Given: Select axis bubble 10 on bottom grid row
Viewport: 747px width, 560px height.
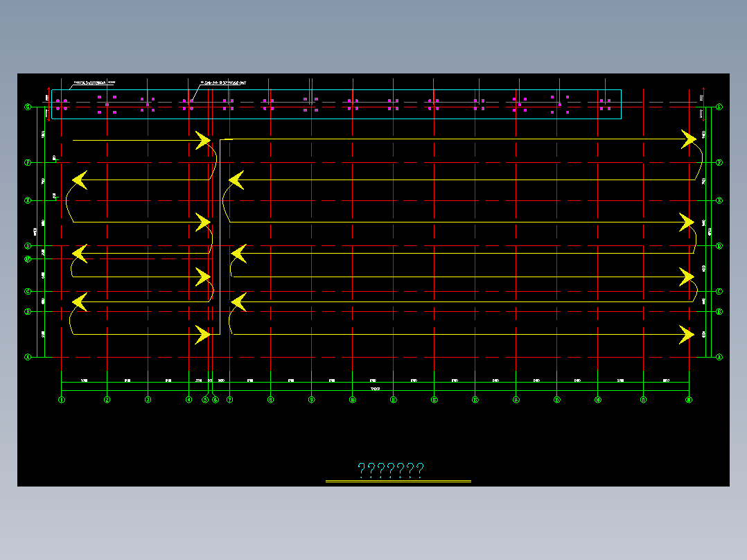Looking at the screenshot, I should click(x=353, y=400).
